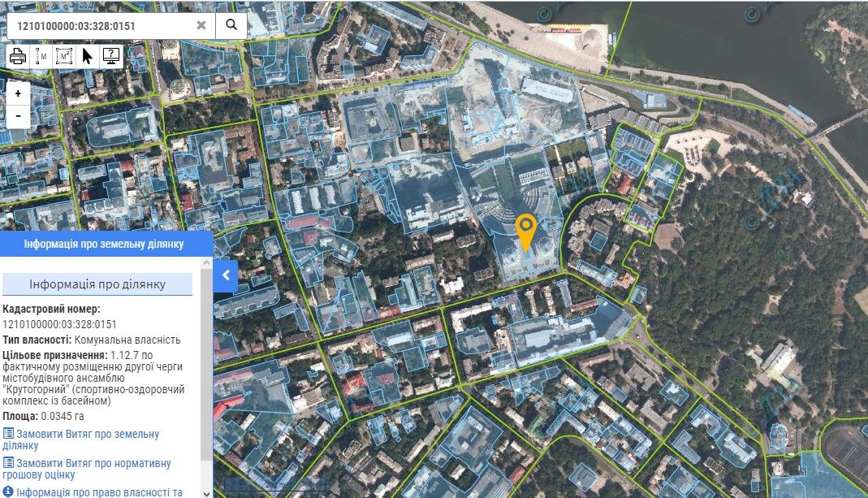The height and width of the screenshot is (498, 868).
Task: Click the info panel scrollbar up arrow
Action: click(207, 262)
